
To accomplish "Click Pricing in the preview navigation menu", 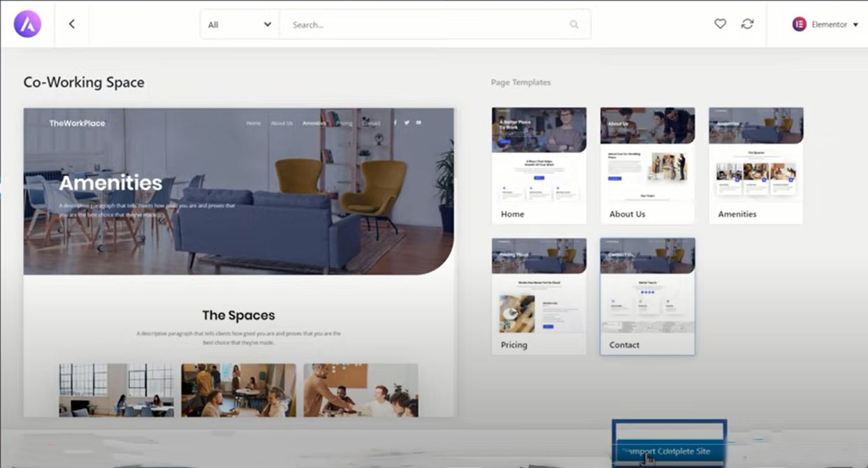I will point(345,123).
